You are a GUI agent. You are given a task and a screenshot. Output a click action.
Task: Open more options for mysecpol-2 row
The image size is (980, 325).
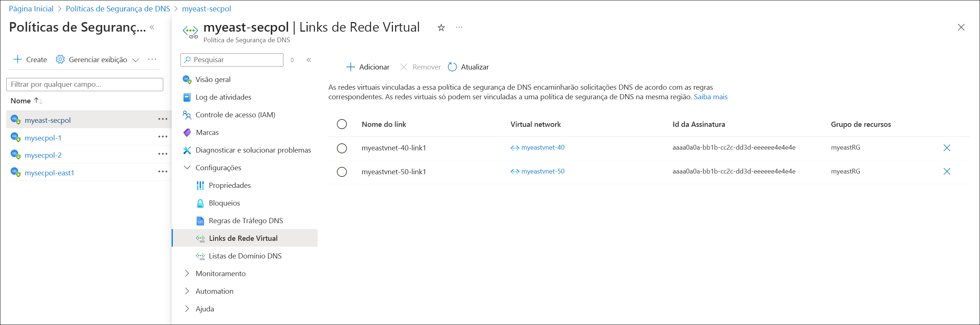[x=163, y=154]
